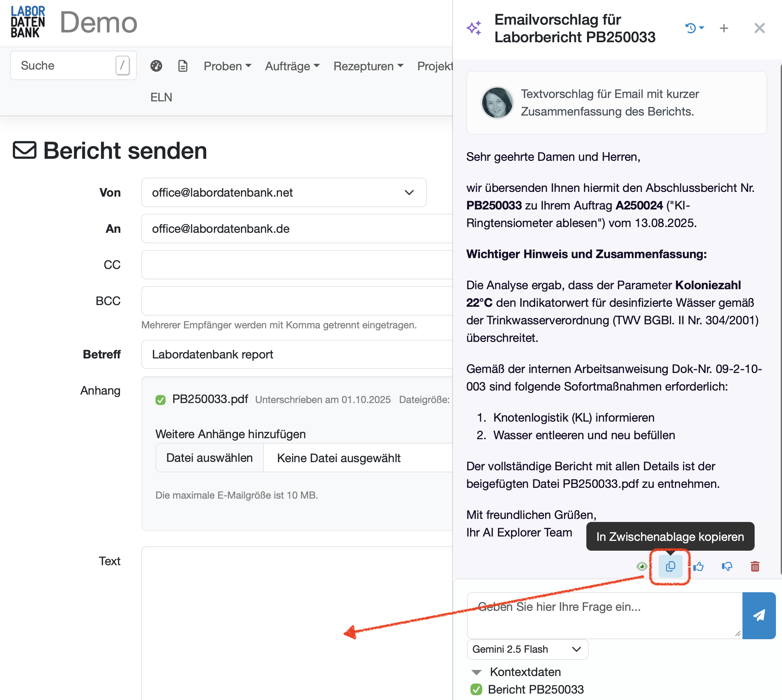Open chat history dropdown icon

(694, 28)
